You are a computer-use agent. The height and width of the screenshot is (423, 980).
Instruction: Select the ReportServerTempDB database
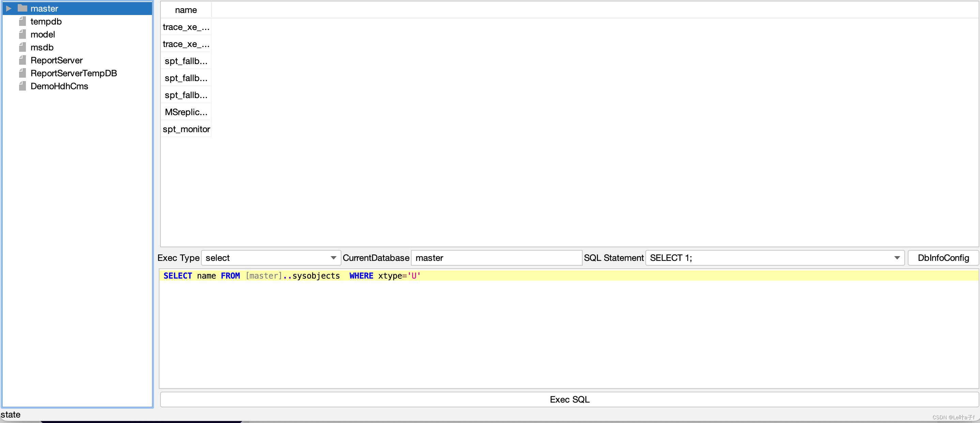[73, 73]
